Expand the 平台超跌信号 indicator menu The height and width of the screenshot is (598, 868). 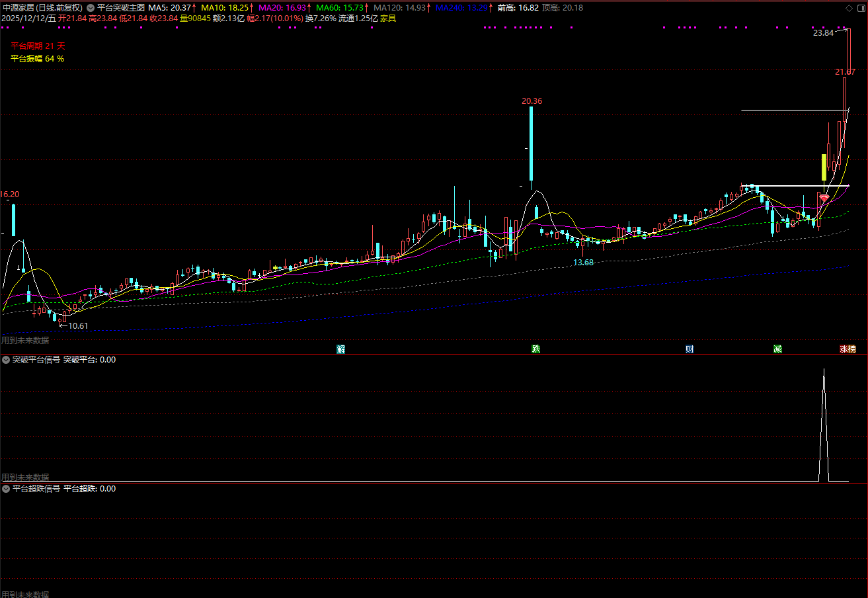pyautogui.click(x=6, y=489)
